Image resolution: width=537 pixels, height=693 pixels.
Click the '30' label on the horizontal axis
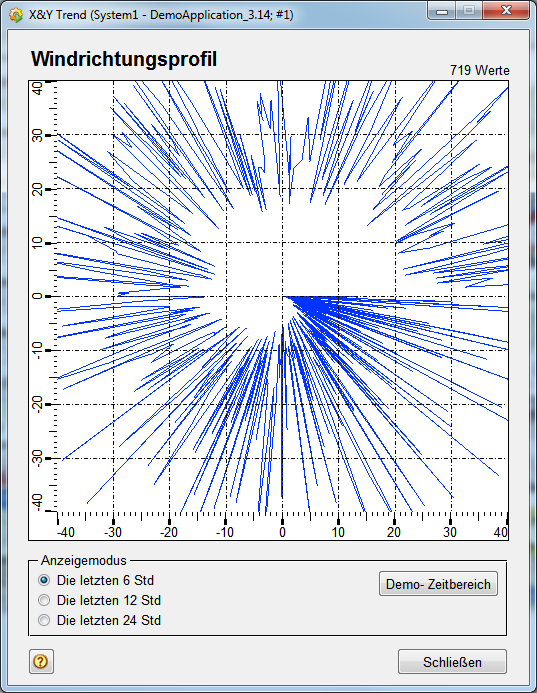coord(450,532)
